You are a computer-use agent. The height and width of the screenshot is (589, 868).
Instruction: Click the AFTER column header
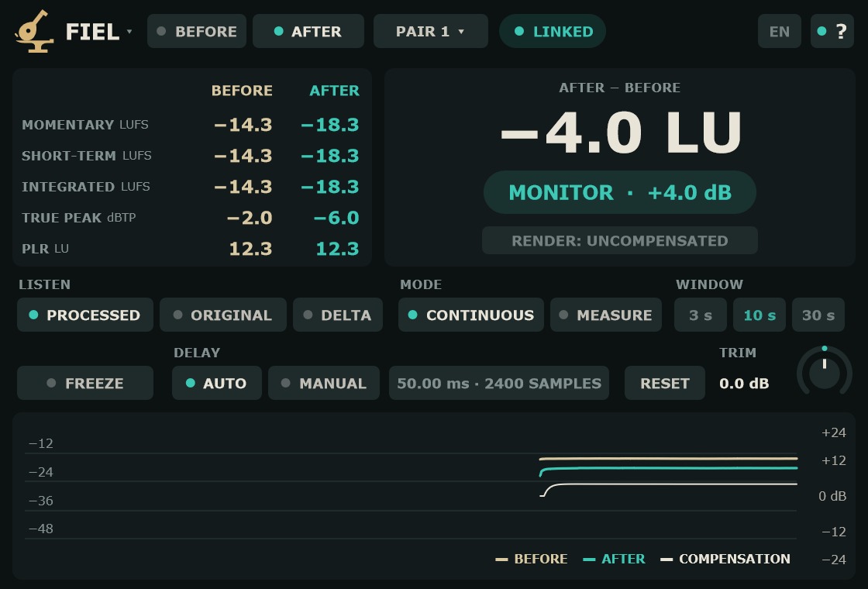pyautogui.click(x=334, y=91)
